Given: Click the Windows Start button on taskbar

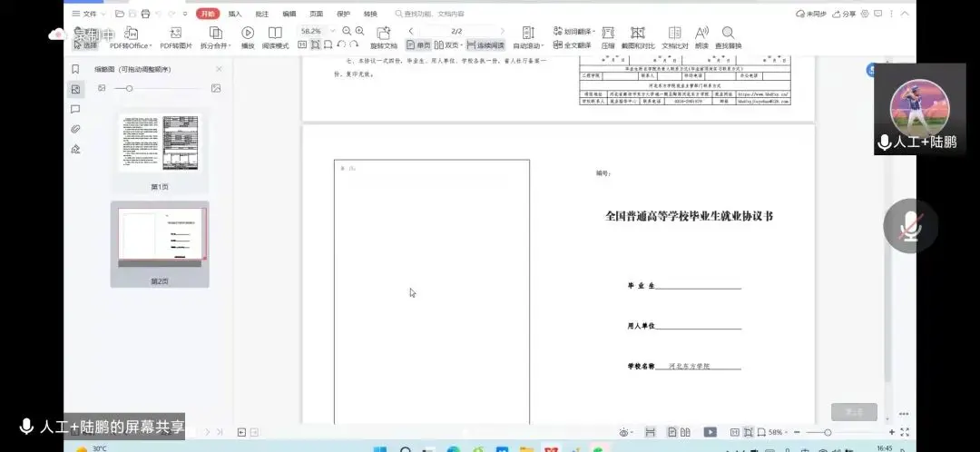Looking at the screenshot, I should click(380, 449).
